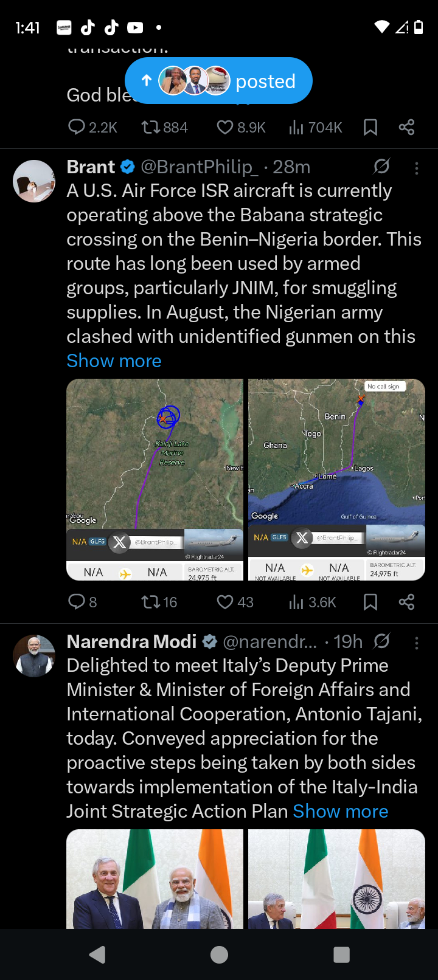Open Grok icon on Brant's post
438x980 pixels.
[x=381, y=167]
